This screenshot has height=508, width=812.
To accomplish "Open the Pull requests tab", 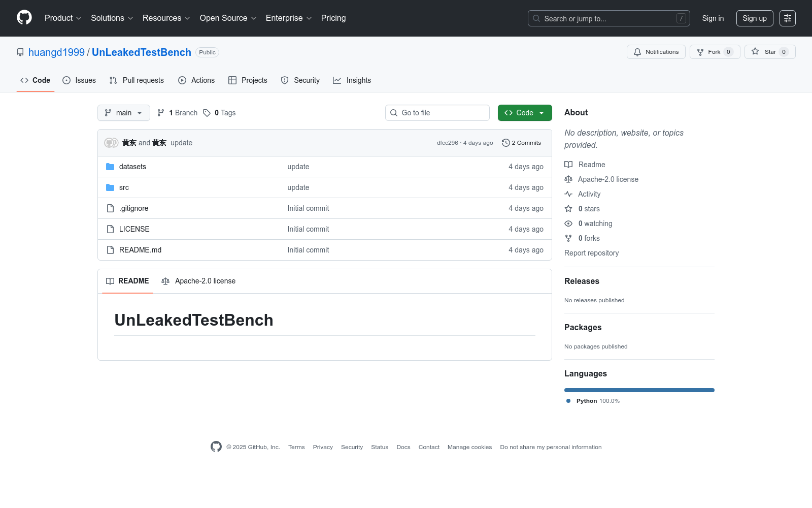I will point(137,80).
